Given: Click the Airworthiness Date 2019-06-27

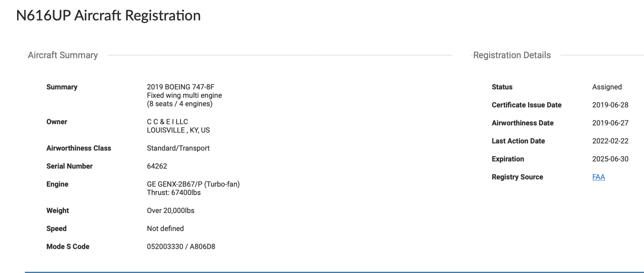Looking at the screenshot, I should [610, 123].
